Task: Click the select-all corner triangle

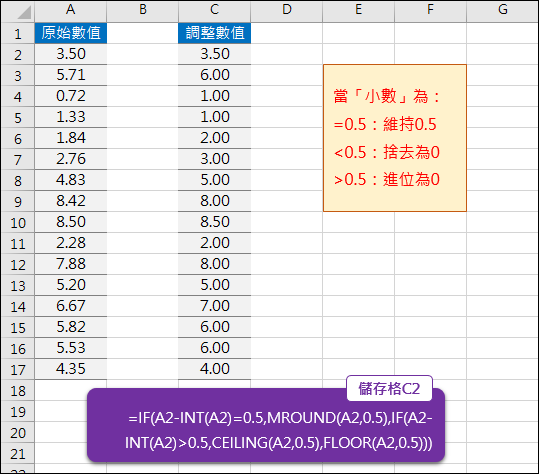Action: (x=24, y=12)
